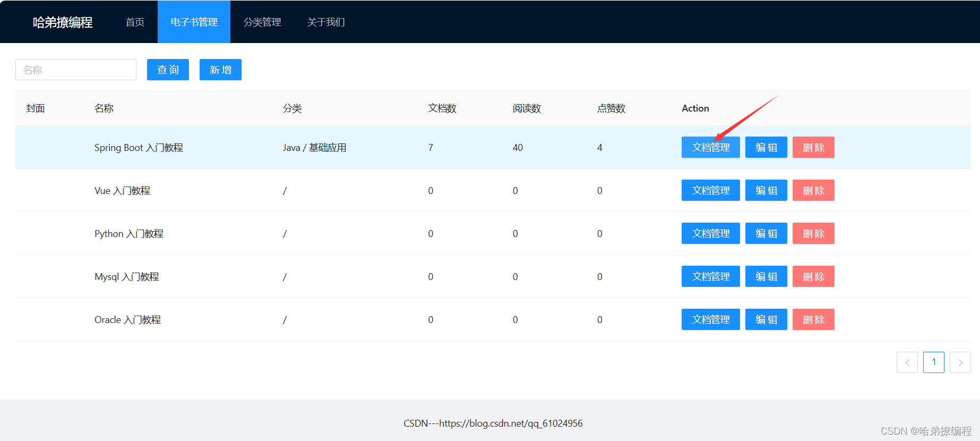Select the Oracle 入门教程 name cell

[127, 320]
